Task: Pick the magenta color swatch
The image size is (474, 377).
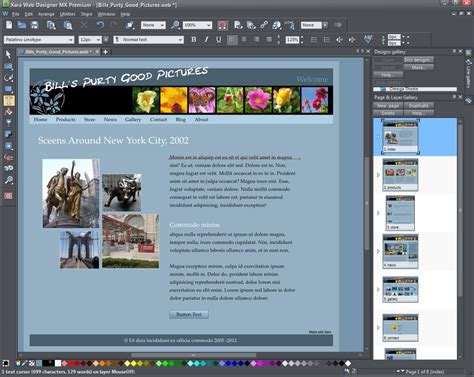Action: point(259,363)
